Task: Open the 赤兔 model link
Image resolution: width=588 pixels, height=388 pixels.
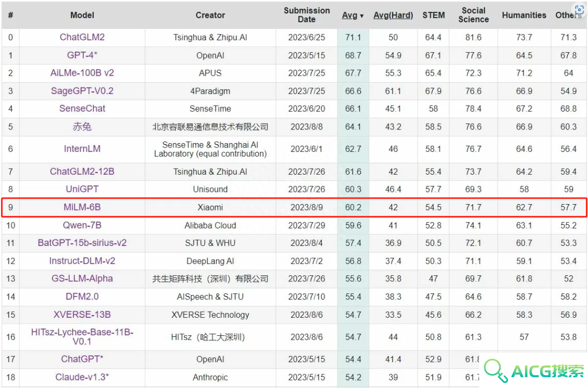Action: [x=82, y=127]
